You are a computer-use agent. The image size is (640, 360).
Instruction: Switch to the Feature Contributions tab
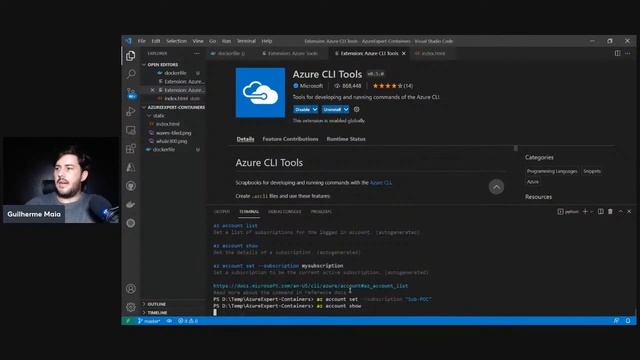tap(290, 139)
